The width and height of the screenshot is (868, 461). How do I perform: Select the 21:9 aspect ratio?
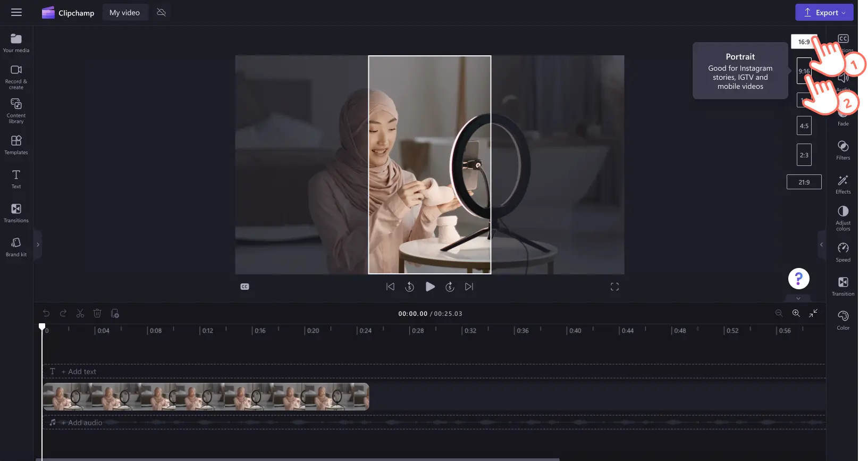pyautogui.click(x=804, y=182)
